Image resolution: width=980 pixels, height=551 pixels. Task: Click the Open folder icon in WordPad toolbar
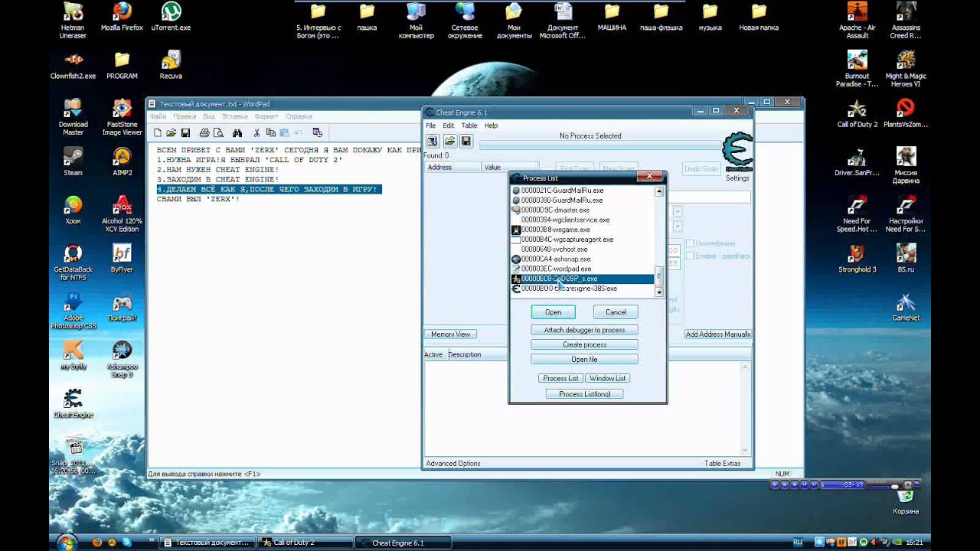tap(171, 132)
